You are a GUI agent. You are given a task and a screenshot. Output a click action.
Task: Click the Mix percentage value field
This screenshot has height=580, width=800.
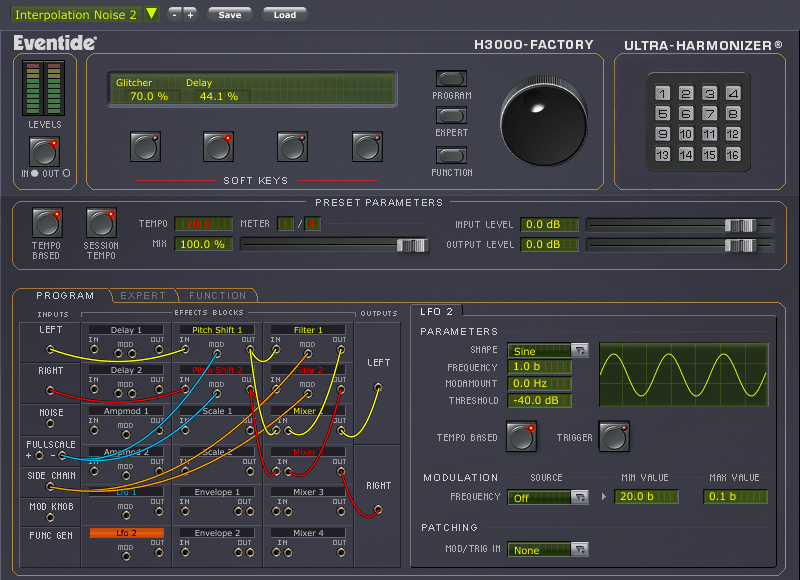click(204, 244)
